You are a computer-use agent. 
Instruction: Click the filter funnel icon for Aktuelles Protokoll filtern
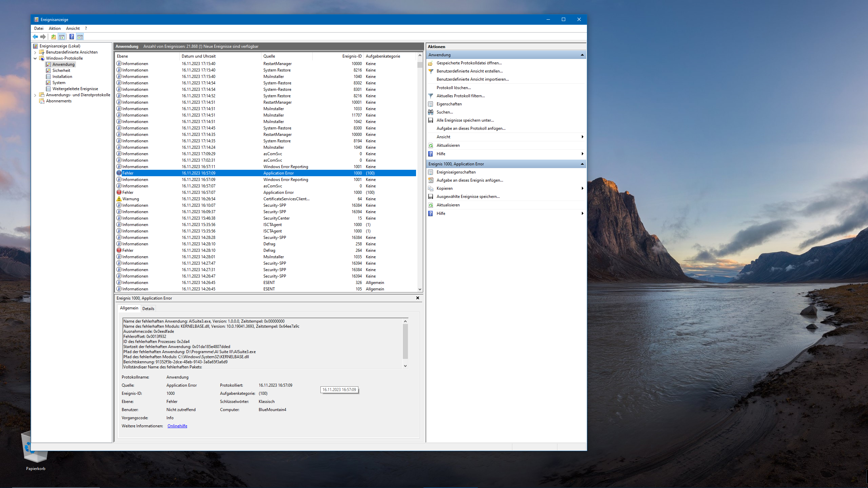431,96
